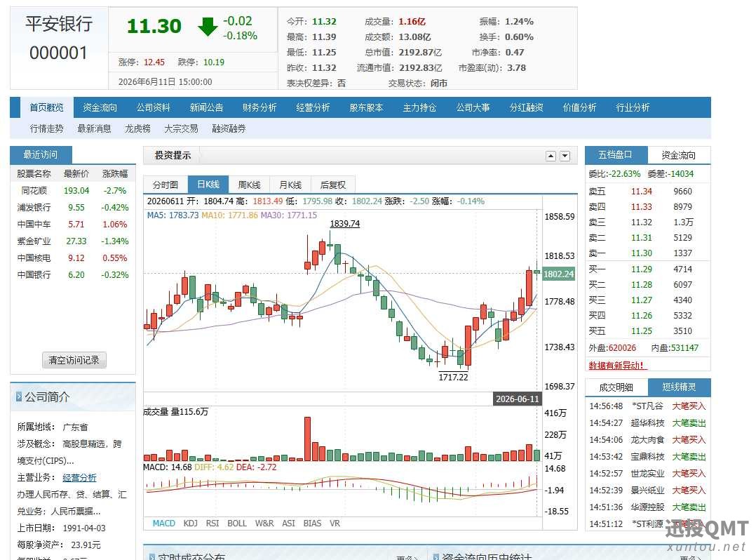Click 景兴纸业 in trade alerts
The height and width of the screenshot is (560, 756).
tap(647, 491)
